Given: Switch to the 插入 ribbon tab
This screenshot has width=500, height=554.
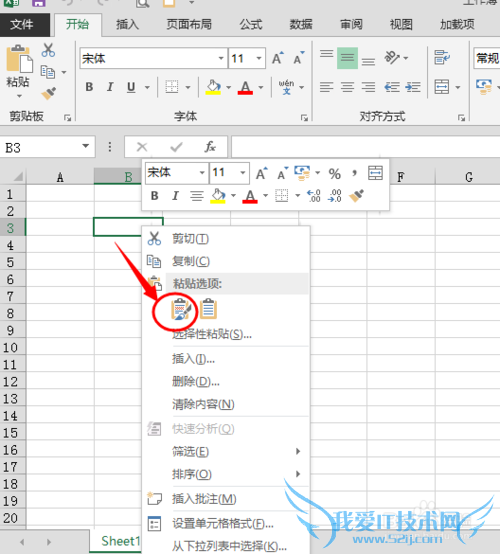Looking at the screenshot, I should (x=128, y=24).
